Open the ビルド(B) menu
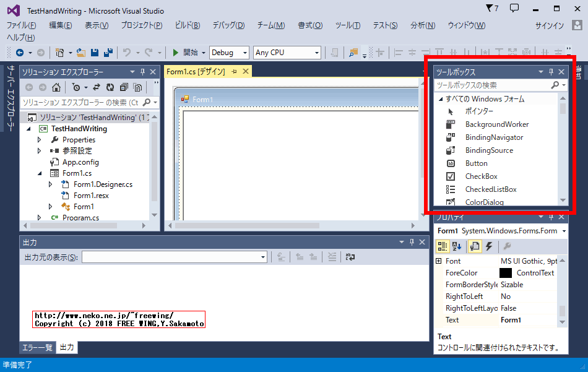The height and width of the screenshot is (372, 588). coord(188,25)
